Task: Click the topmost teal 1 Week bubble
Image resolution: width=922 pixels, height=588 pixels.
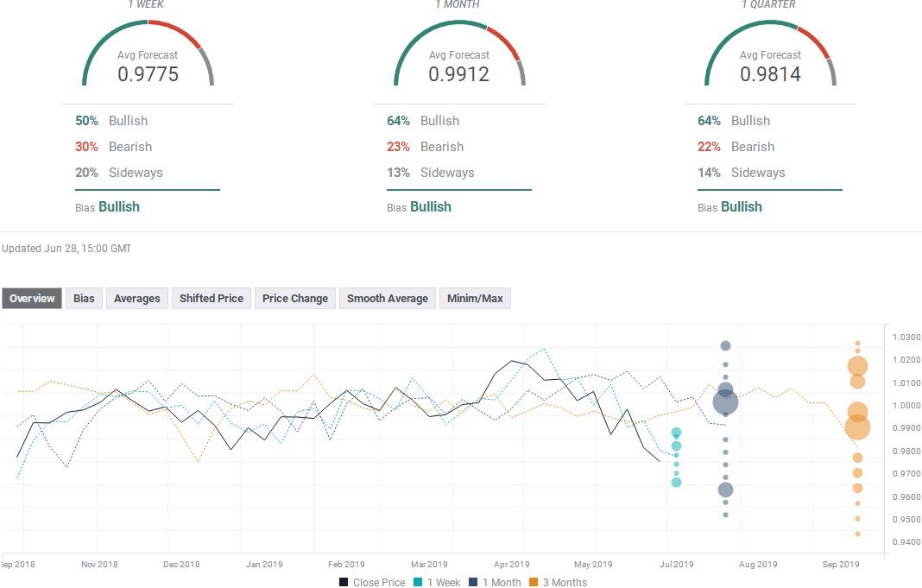Action: (x=677, y=433)
